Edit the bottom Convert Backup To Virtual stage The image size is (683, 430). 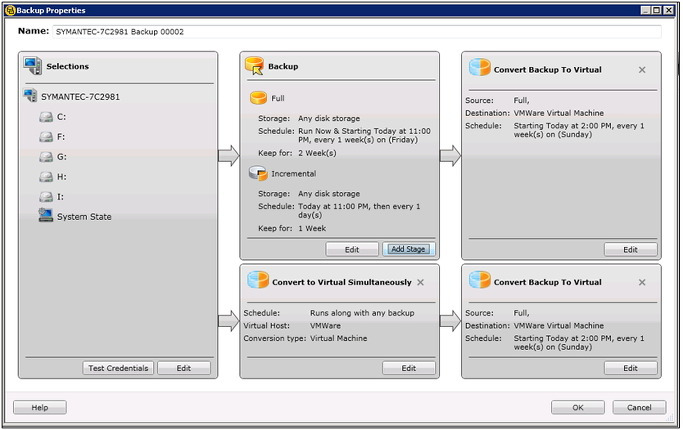click(x=630, y=368)
